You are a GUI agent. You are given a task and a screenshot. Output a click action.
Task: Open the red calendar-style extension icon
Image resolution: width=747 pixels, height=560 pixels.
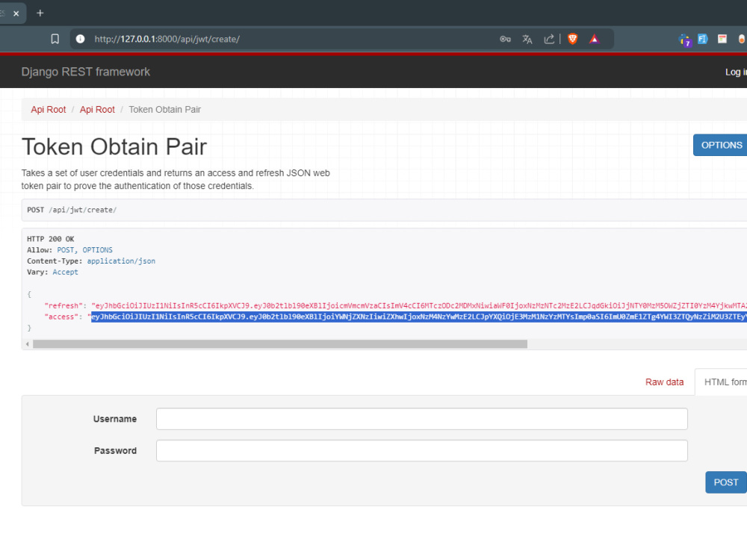click(722, 39)
